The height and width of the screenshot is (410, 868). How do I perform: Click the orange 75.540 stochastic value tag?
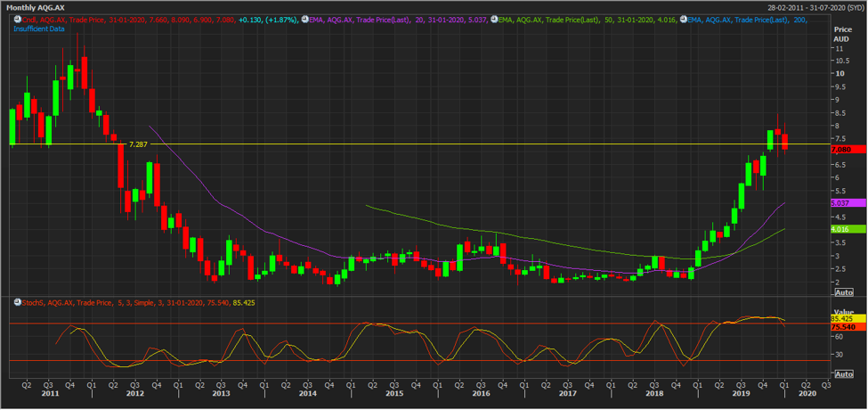click(848, 327)
